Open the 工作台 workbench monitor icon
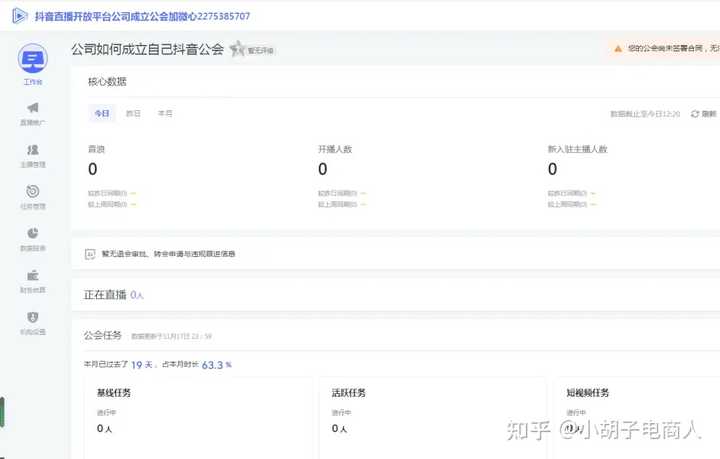720x459 pixels. 33,58
